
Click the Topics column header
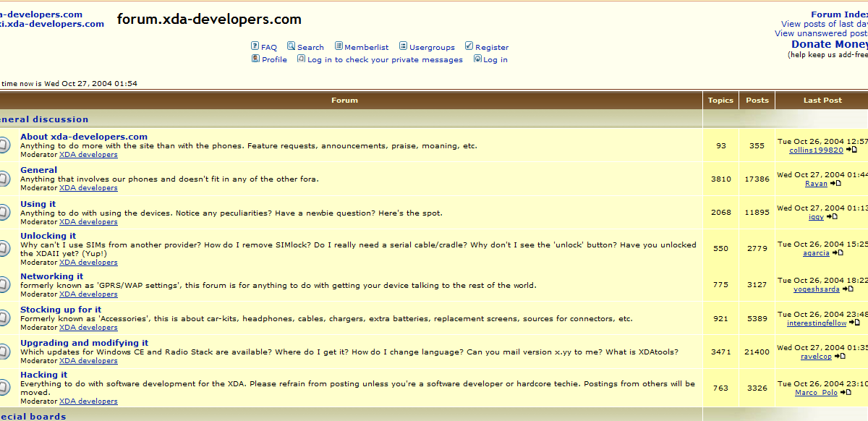coord(720,101)
